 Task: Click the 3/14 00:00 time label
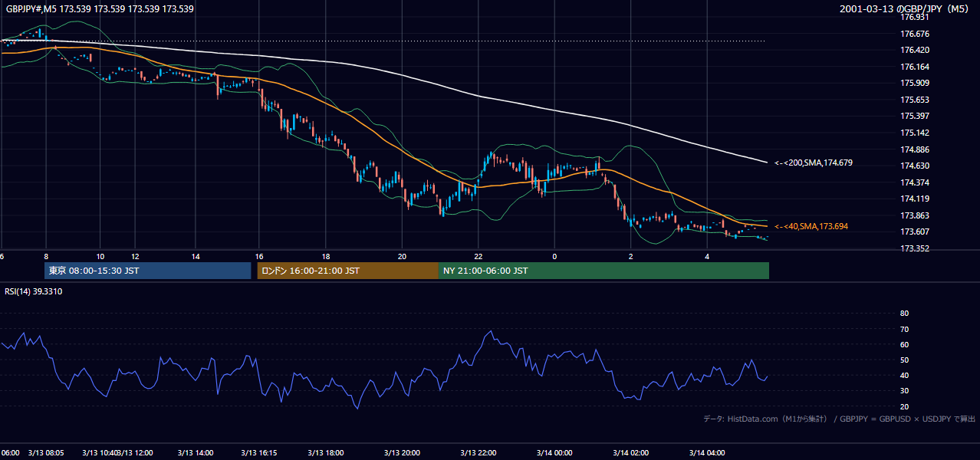coord(554,453)
